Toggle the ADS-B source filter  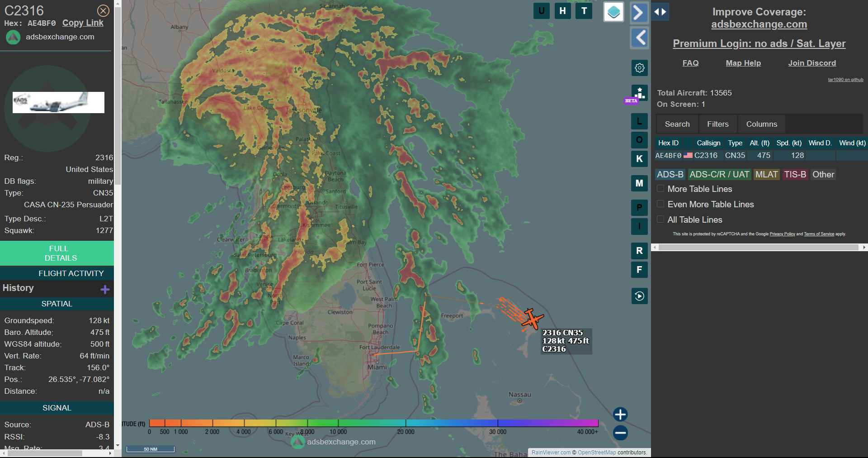(670, 175)
